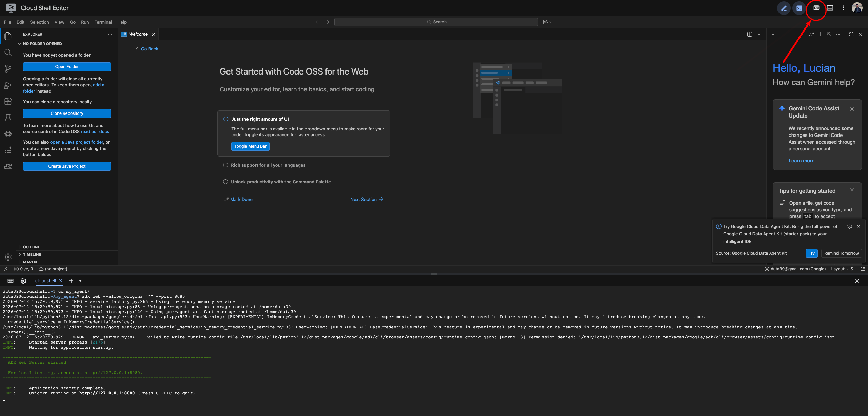This screenshot has height=416, width=868.
Task: Open the user profile avatar
Action: tap(857, 8)
